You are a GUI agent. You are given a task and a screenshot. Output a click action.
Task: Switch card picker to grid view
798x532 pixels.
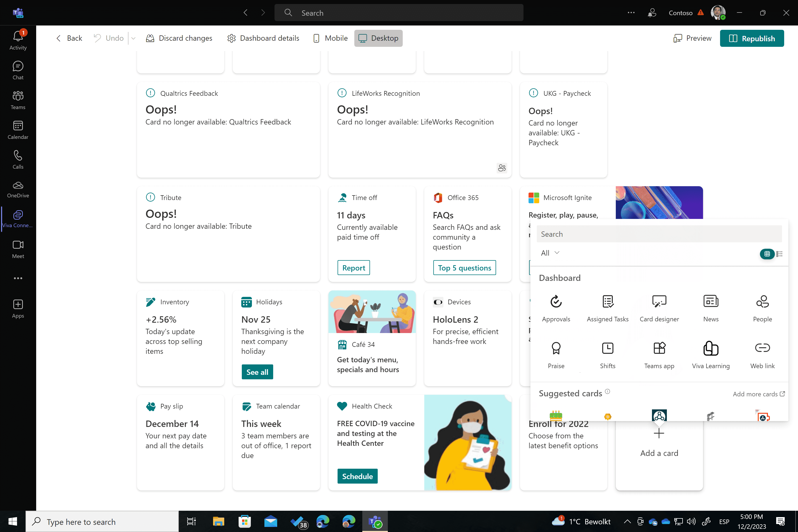pos(767,253)
